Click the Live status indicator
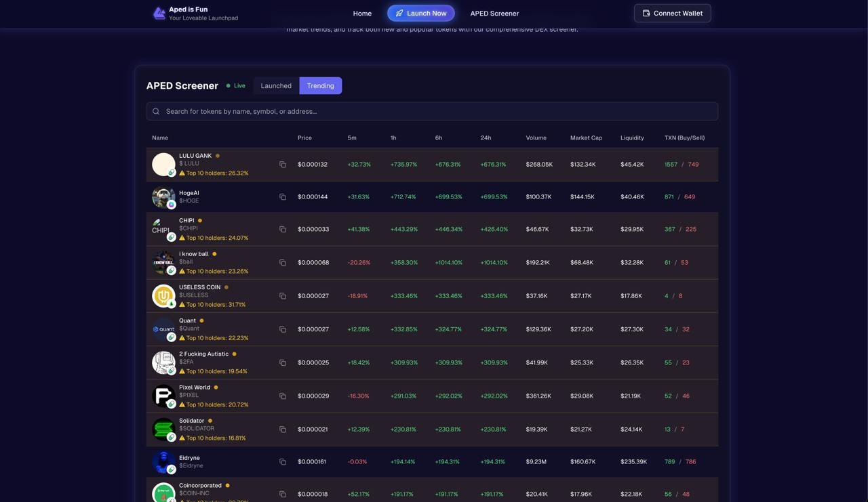Image resolution: width=868 pixels, height=502 pixels. click(x=236, y=86)
